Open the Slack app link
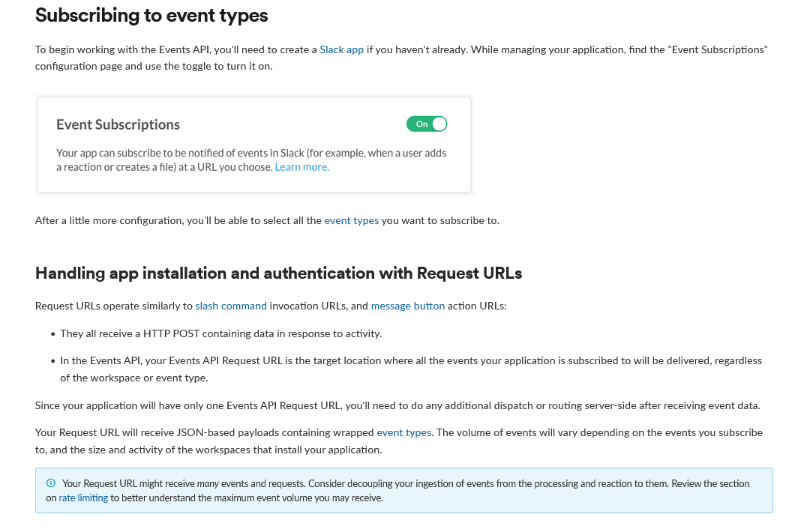The height and width of the screenshot is (532, 798). tap(341, 50)
